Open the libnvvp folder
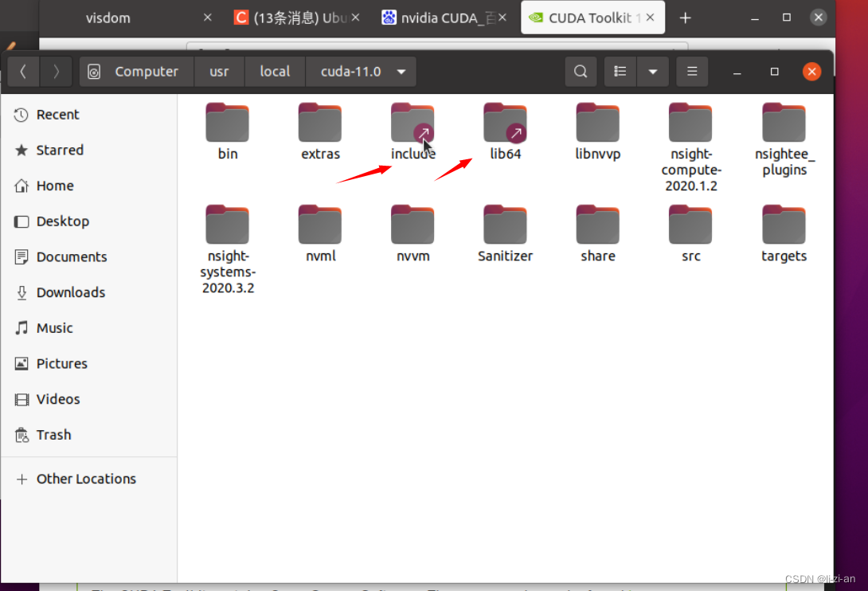This screenshot has width=868, height=591. pyautogui.click(x=597, y=131)
